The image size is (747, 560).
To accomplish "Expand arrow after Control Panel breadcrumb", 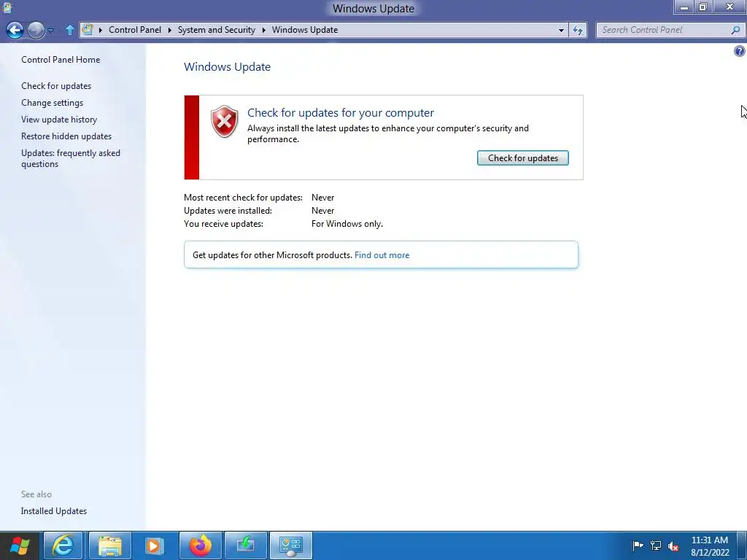I will tap(169, 30).
